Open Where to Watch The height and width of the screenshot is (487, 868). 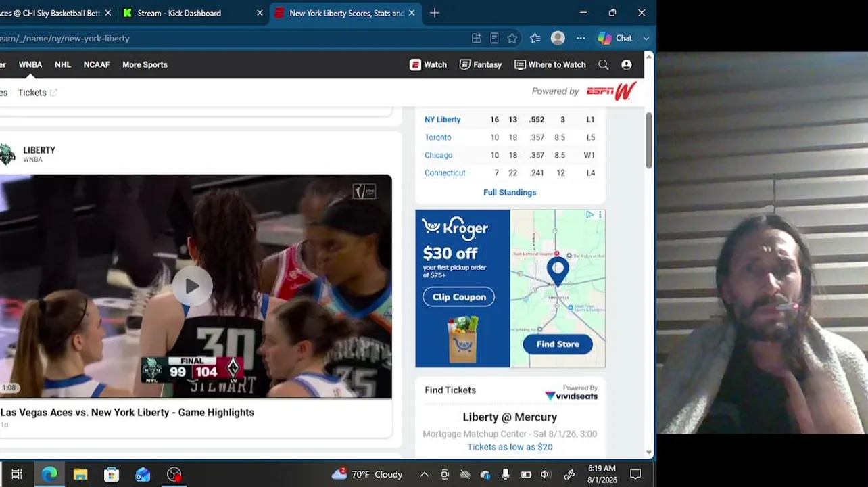550,65
